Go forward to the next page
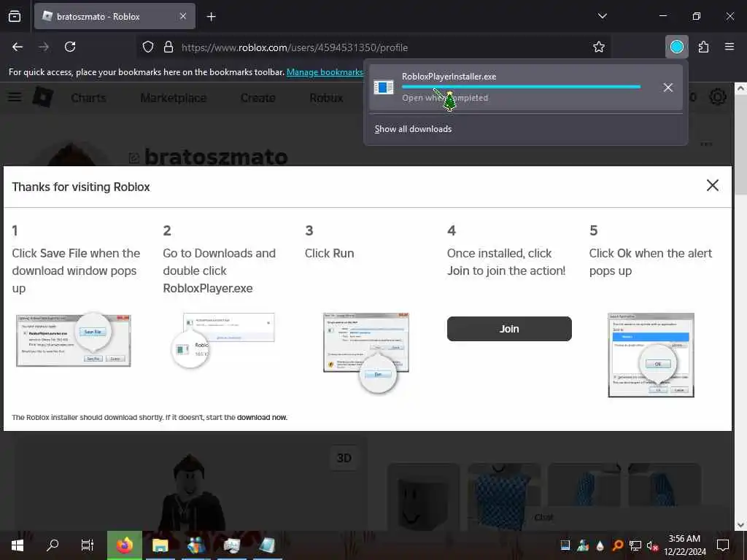The height and width of the screenshot is (560, 747). [x=44, y=47]
